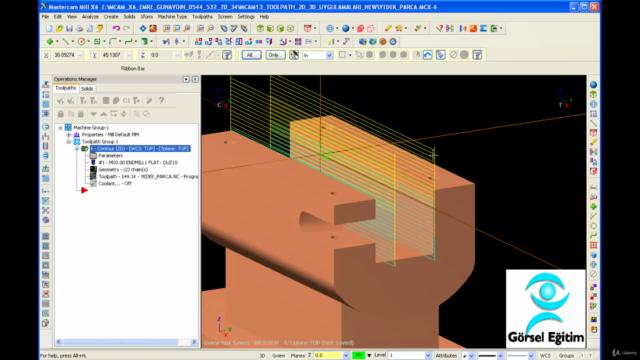The image size is (640, 360).
Task: Open the Analyze menu
Action: click(90, 17)
